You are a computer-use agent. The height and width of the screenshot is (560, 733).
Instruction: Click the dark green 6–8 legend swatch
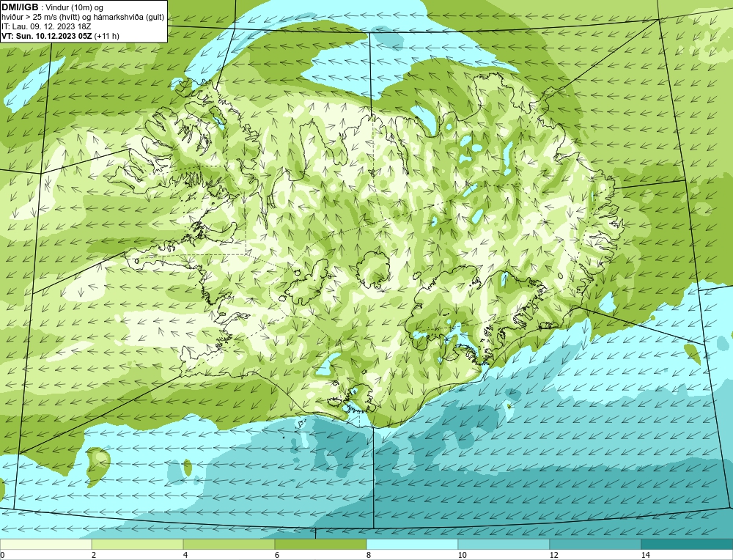click(x=320, y=544)
